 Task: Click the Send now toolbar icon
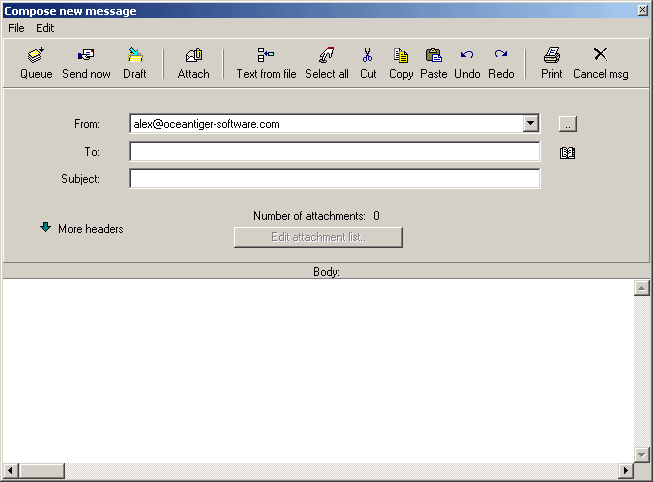(86, 63)
